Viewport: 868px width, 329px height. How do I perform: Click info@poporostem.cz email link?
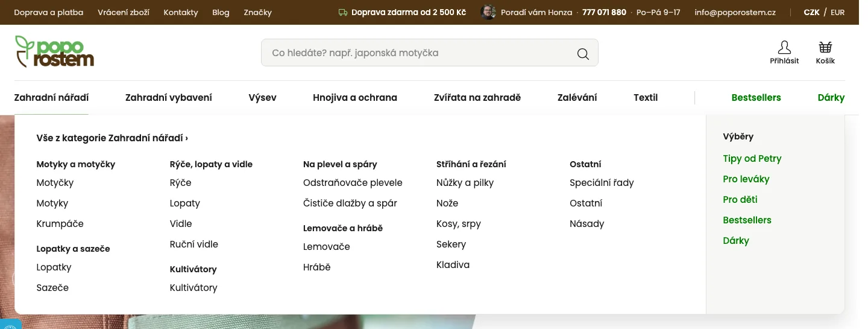[735, 12]
